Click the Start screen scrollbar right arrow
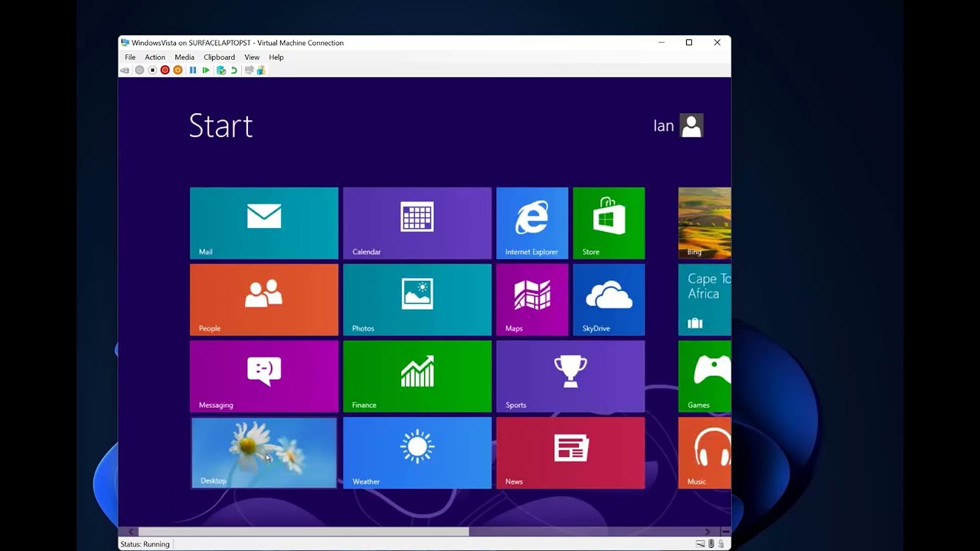This screenshot has width=980, height=551. pos(707,531)
